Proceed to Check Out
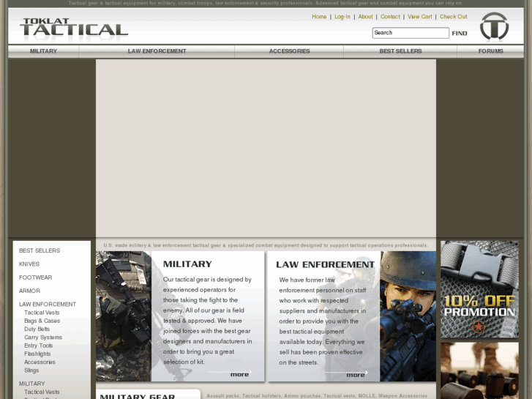532x399 pixels. 453,17
